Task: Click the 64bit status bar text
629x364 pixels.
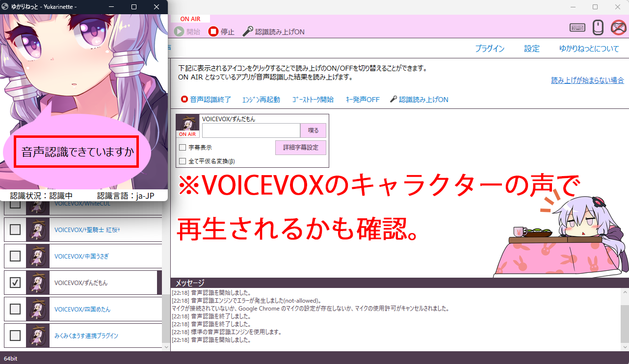Action: click(x=11, y=359)
